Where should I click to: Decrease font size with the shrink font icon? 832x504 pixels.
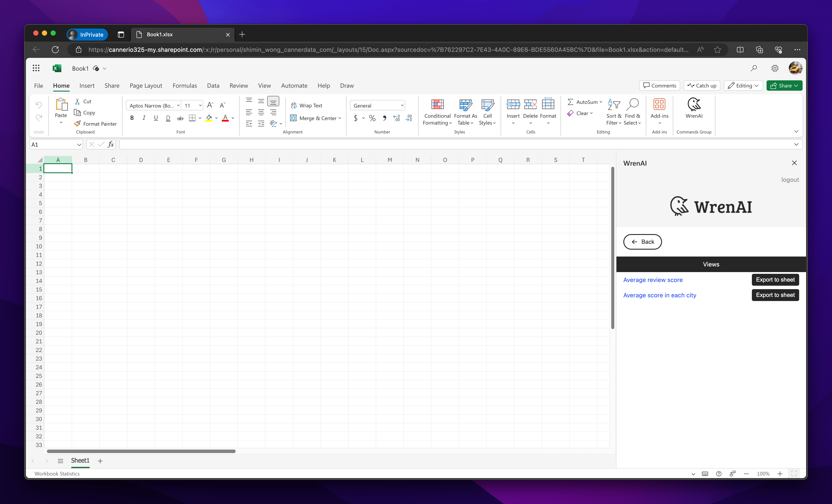pyautogui.click(x=222, y=105)
